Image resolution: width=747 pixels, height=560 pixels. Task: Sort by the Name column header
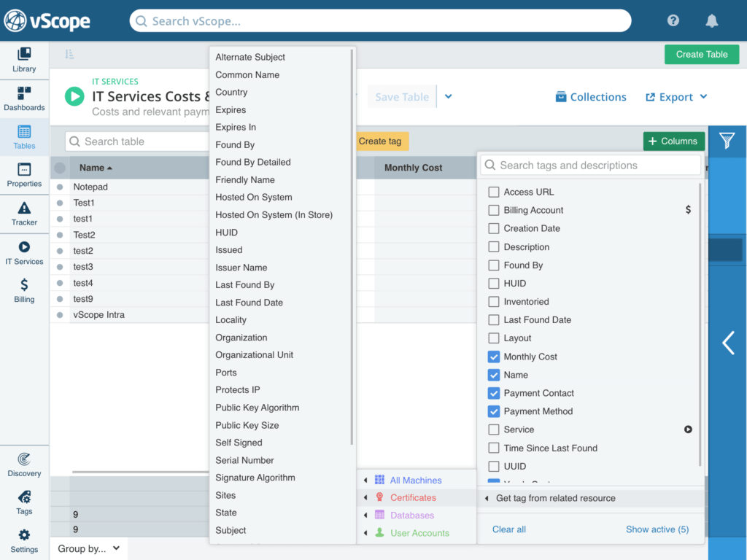tap(96, 168)
